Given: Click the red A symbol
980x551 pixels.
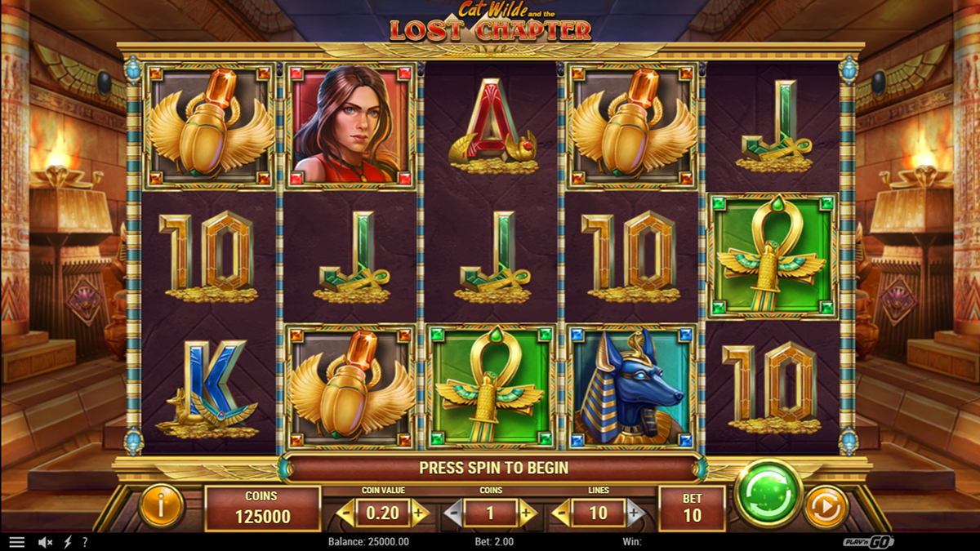Looking at the screenshot, I should point(491,126).
